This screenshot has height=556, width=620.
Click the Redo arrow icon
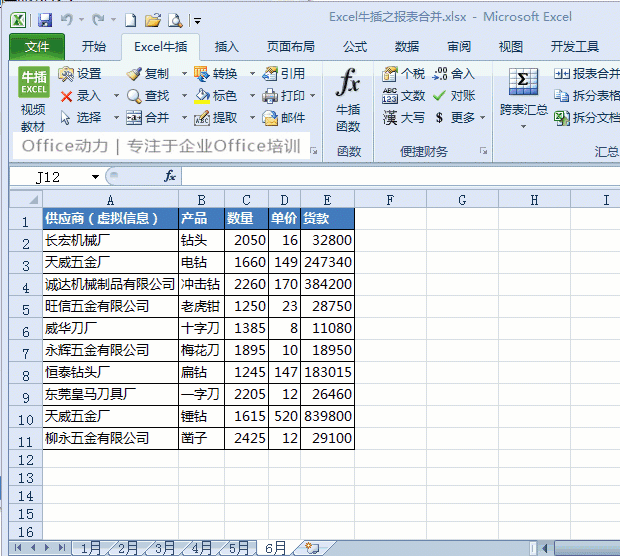pos(98,19)
